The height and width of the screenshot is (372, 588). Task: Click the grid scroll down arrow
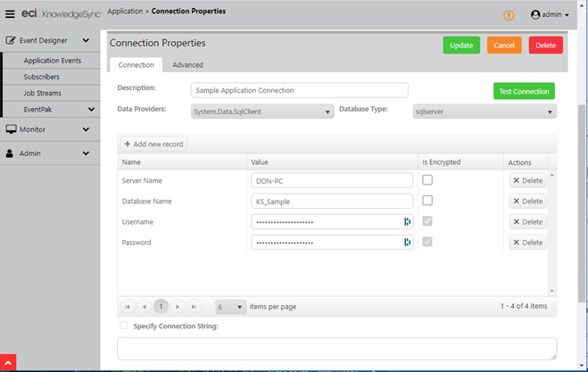pos(551,291)
